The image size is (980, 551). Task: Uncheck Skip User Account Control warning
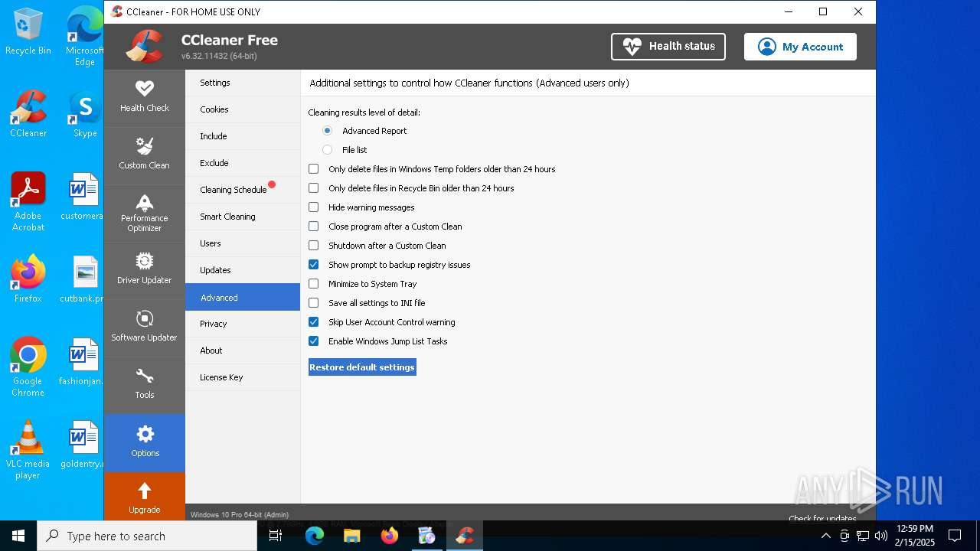click(x=314, y=322)
